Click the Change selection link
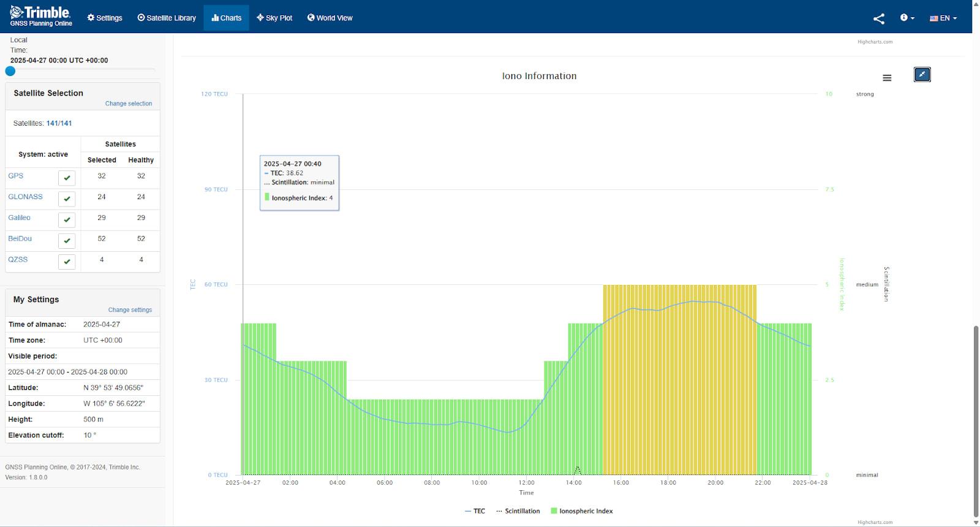The image size is (980, 527). [129, 104]
